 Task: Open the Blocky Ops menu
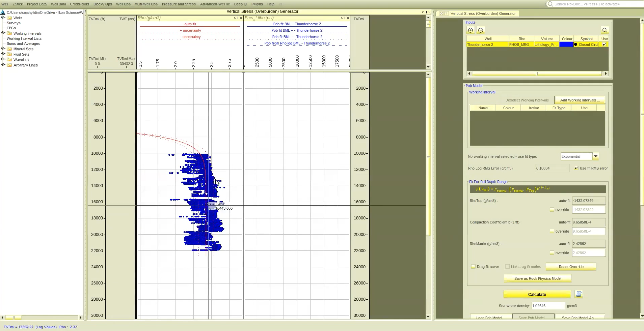coord(103,4)
